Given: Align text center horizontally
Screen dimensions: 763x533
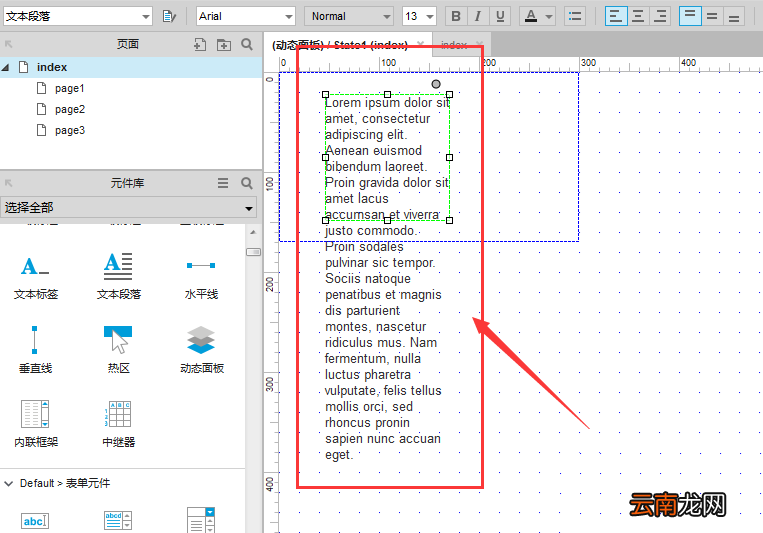Looking at the screenshot, I should [x=638, y=16].
